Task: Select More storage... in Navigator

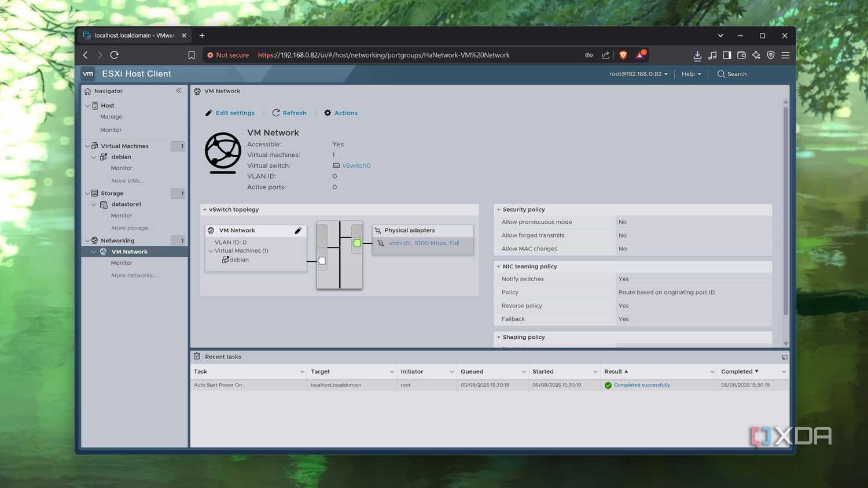Action: click(x=133, y=228)
